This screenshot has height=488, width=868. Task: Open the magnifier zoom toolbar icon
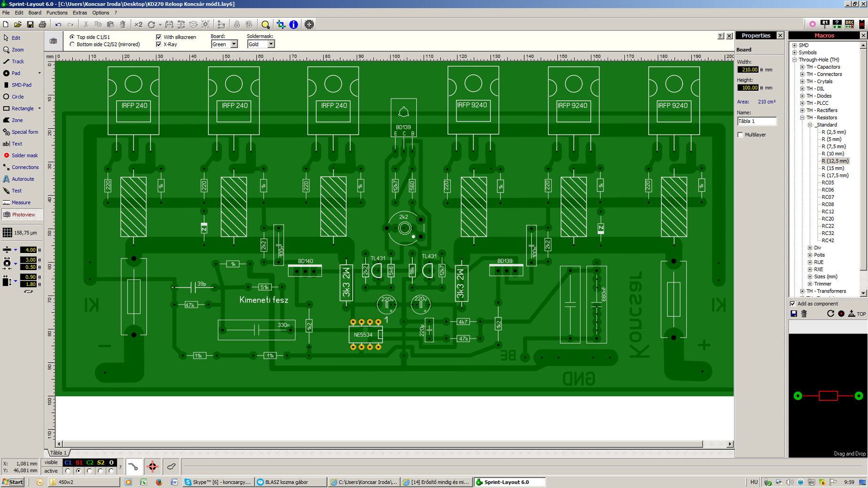tap(266, 24)
